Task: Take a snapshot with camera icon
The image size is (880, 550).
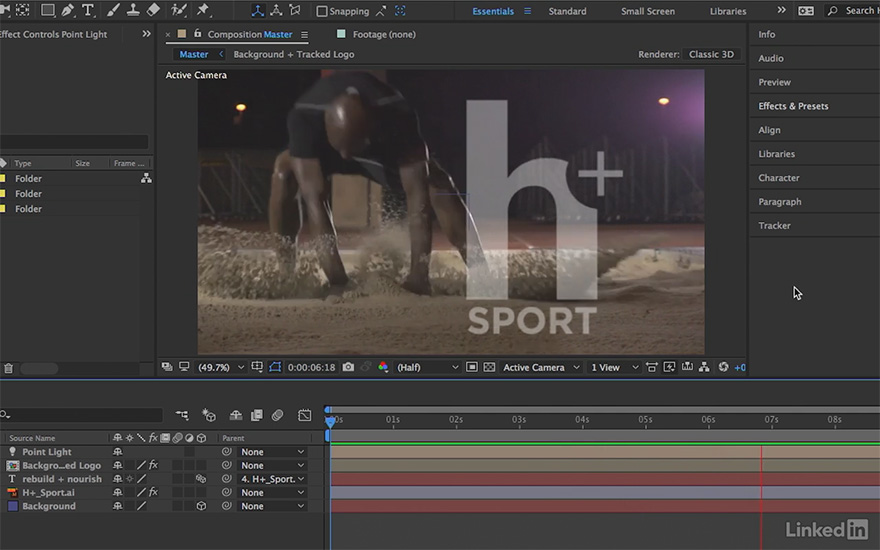Action: pyautogui.click(x=348, y=367)
